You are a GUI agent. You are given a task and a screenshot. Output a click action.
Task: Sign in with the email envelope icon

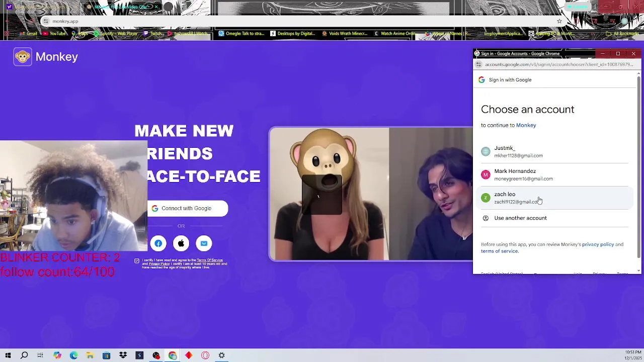(204, 244)
